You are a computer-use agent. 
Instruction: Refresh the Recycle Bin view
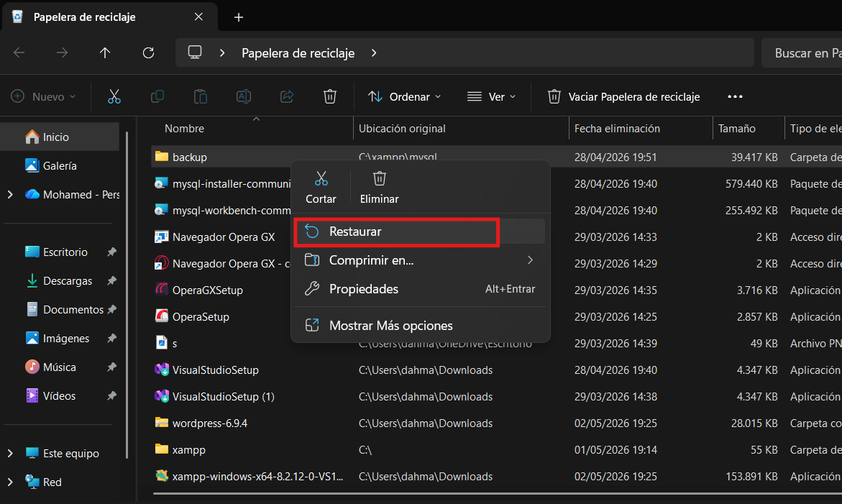(149, 52)
